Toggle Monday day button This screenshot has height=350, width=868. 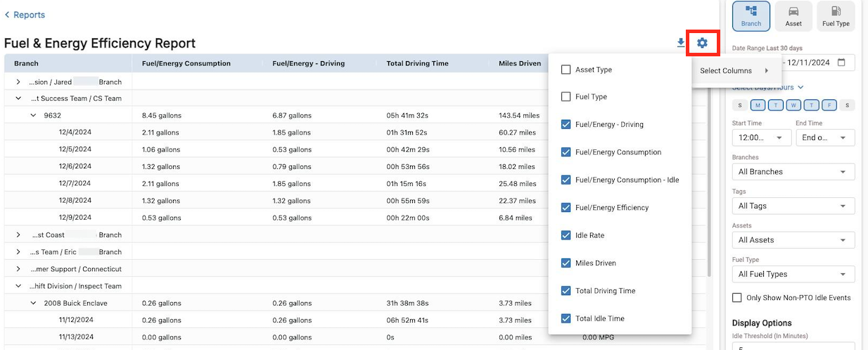click(758, 106)
